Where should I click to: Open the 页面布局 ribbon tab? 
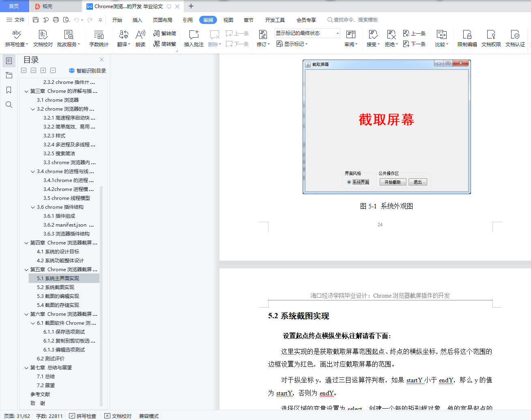pos(163,20)
